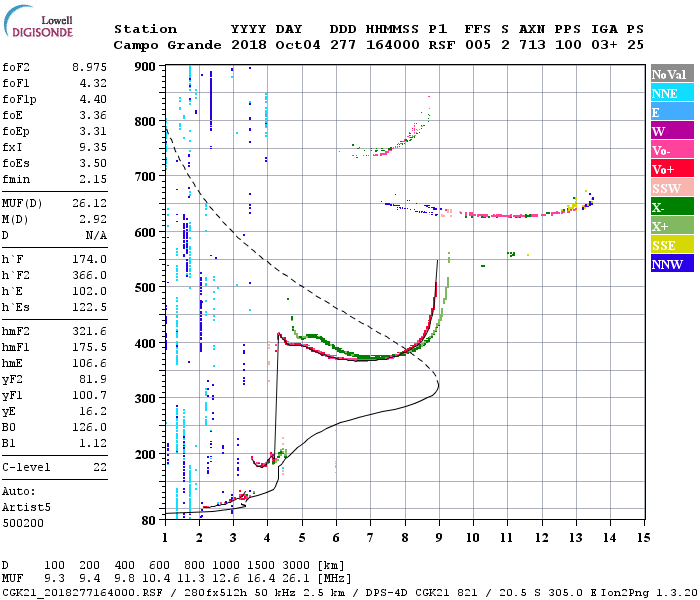
Task: Click the D value N/A
Action: tap(96, 235)
